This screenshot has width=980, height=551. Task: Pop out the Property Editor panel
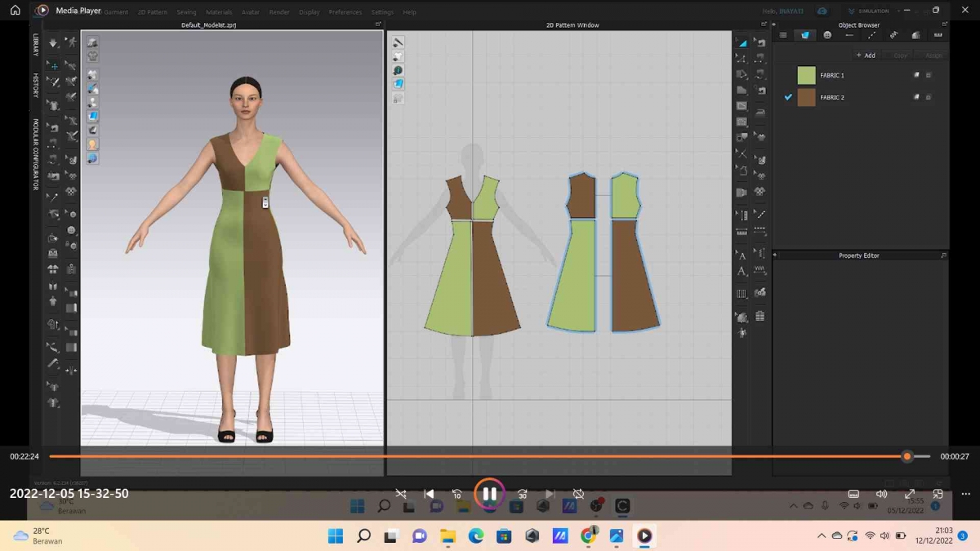pos(944,256)
